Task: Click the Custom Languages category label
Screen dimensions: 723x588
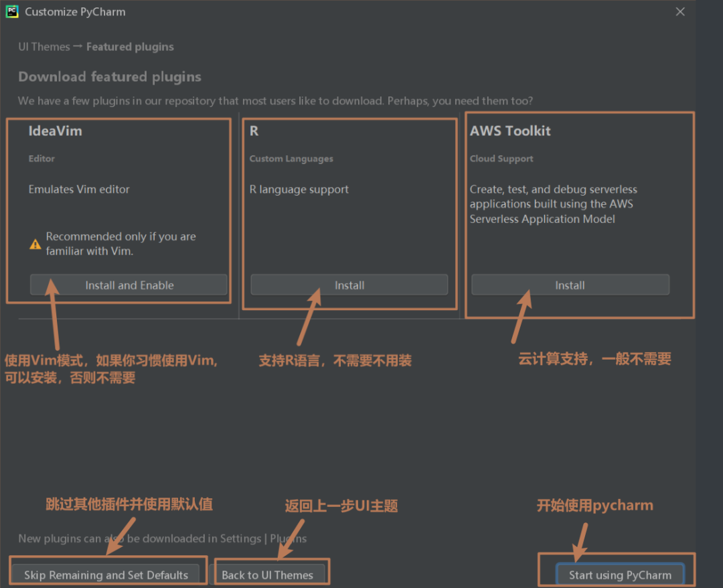Action: pyautogui.click(x=291, y=159)
